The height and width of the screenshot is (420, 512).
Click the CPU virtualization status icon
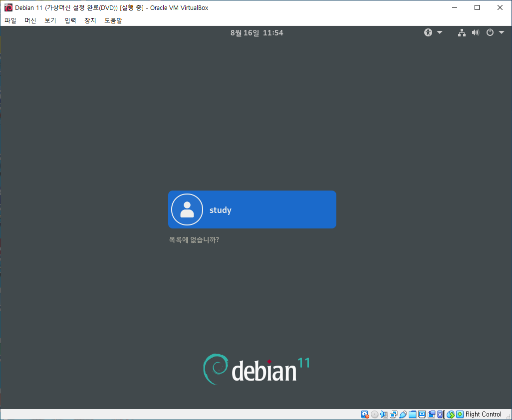point(441,414)
